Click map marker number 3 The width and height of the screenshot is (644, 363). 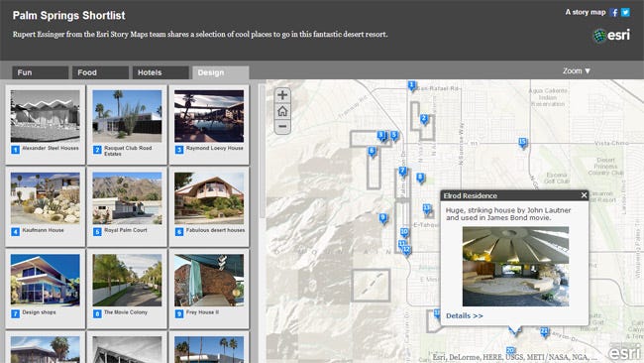(x=381, y=135)
